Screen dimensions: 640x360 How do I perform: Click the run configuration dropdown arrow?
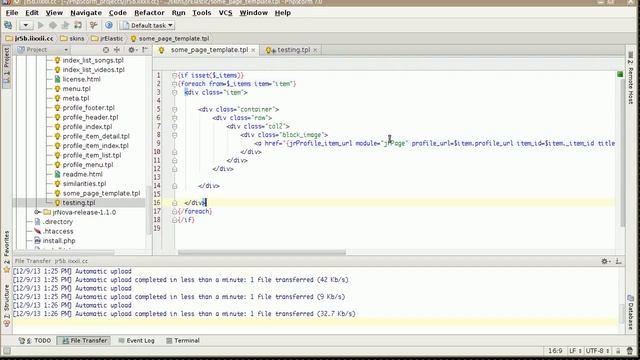(x=26, y=25)
